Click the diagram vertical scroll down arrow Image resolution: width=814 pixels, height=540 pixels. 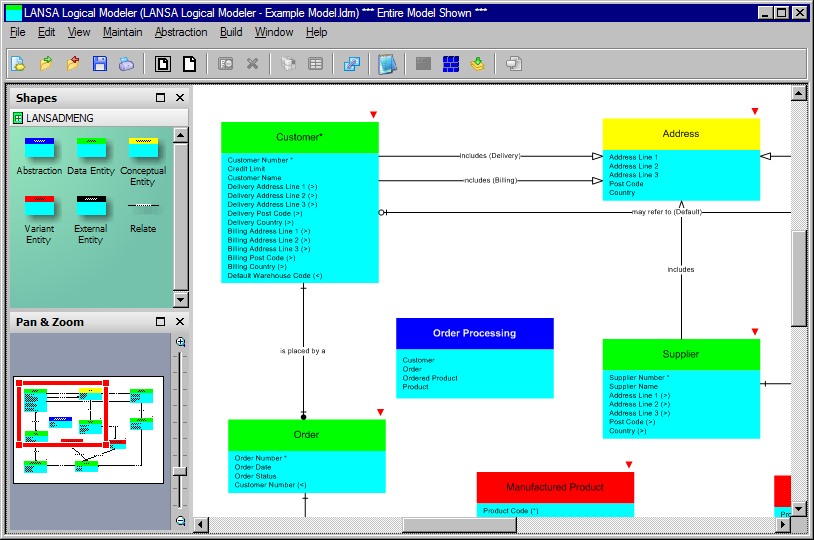tap(798, 509)
